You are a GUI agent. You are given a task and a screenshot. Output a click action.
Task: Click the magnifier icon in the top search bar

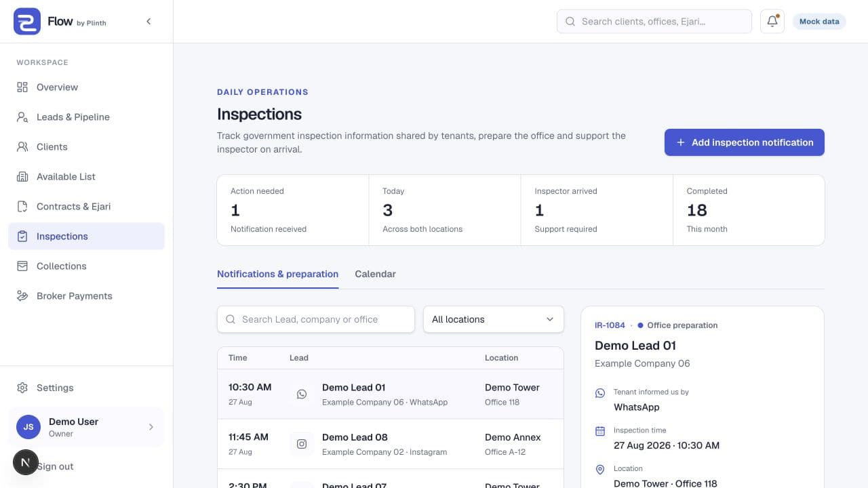coord(570,22)
